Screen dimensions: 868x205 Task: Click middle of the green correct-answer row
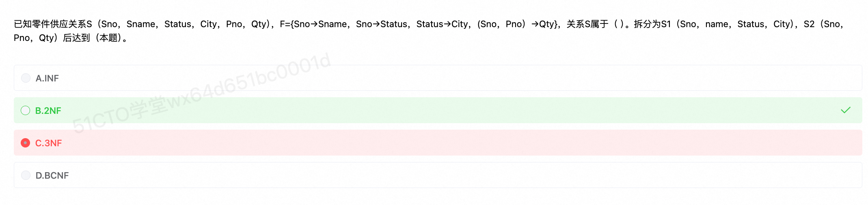[x=438, y=110]
